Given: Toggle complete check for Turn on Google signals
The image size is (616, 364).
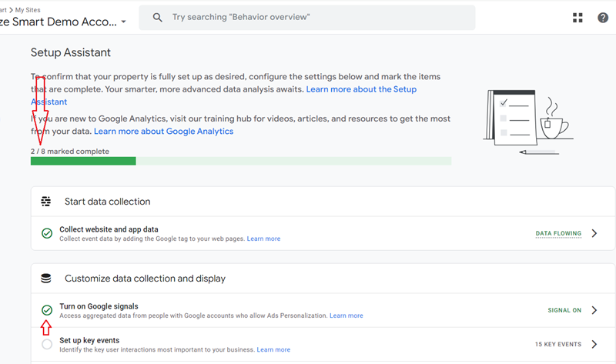Looking at the screenshot, I should tap(47, 310).
